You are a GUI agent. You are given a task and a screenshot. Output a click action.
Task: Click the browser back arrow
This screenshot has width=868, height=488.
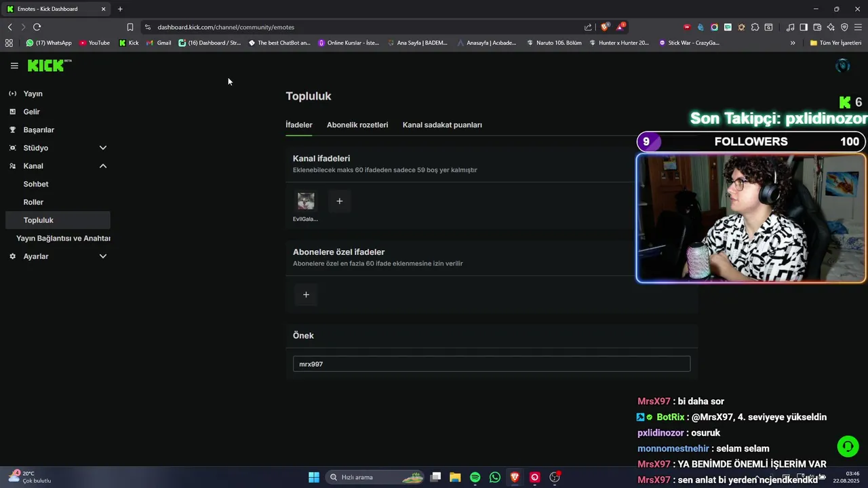pyautogui.click(x=9, y=27)
